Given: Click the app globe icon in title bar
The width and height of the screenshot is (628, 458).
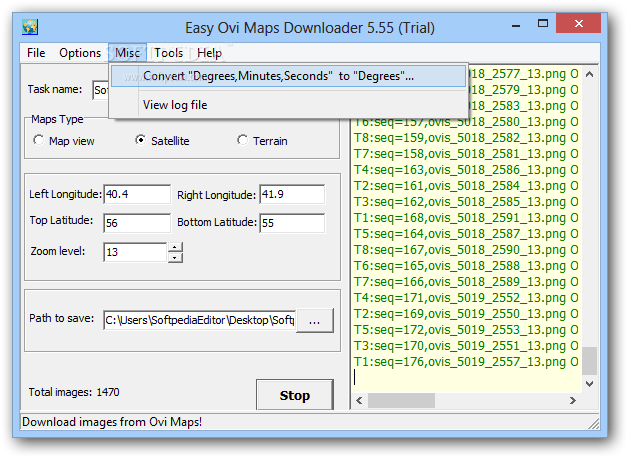Looking at the screenshot, I should click(x=30, y=27).
